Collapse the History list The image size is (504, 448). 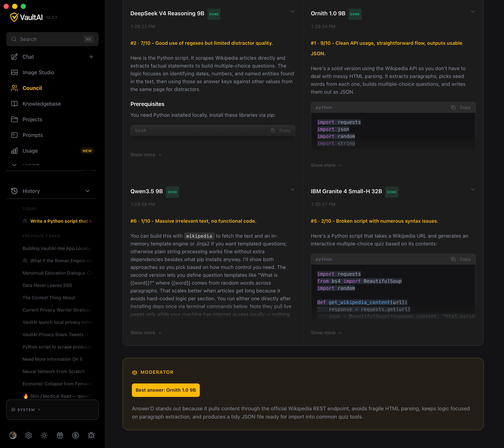click(x=87, y=191)
